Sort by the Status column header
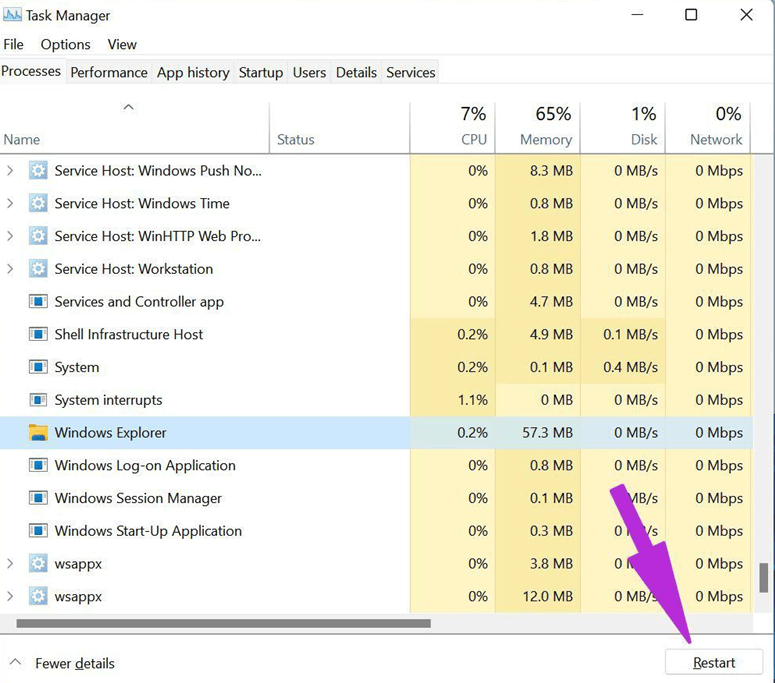Image resolution: width=775 pixels, height=683 pixels. pos(340,128)
